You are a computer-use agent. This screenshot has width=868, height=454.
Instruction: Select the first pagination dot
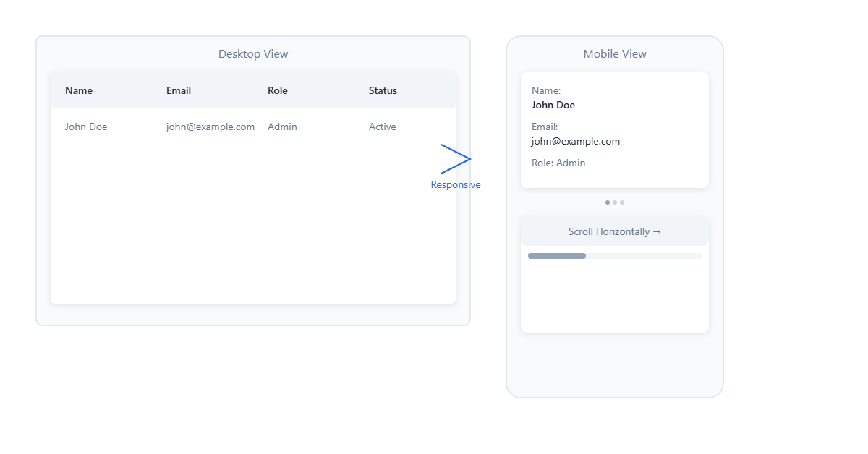(x=608, y=202)
